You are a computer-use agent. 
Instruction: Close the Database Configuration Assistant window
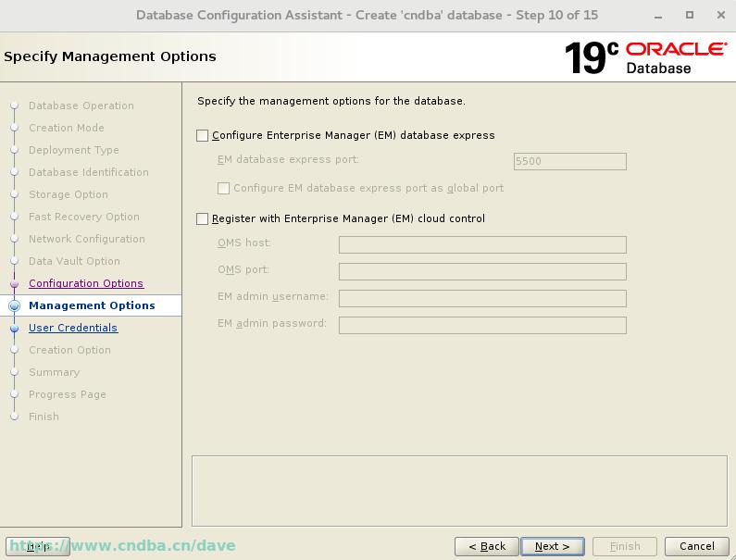coord(721,15)
